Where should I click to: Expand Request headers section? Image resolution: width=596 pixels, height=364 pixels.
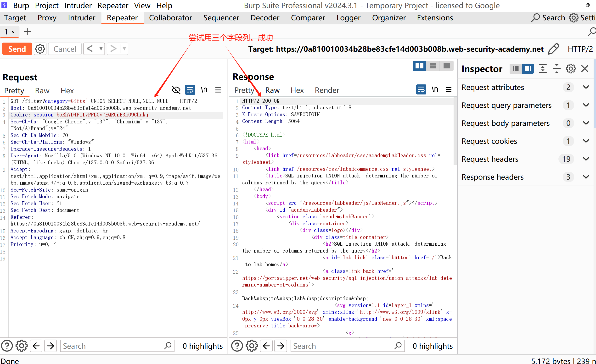point(586,159)
